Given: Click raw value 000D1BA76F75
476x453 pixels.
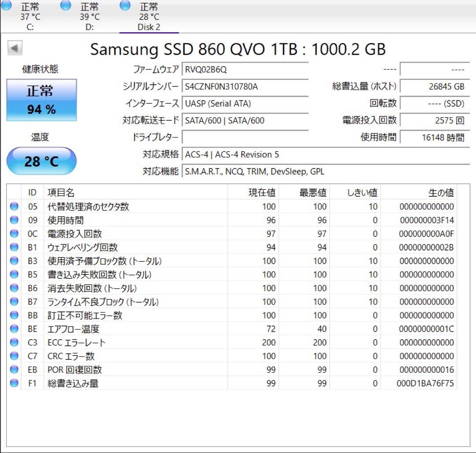Looking at the screenshot, I should 425,383.
